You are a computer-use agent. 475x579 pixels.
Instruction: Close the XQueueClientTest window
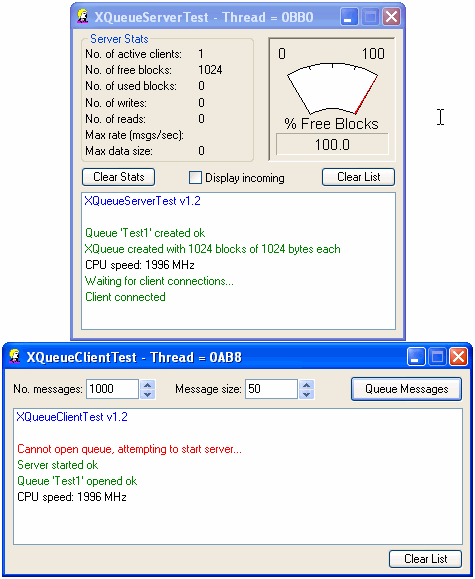pos(459,357)
